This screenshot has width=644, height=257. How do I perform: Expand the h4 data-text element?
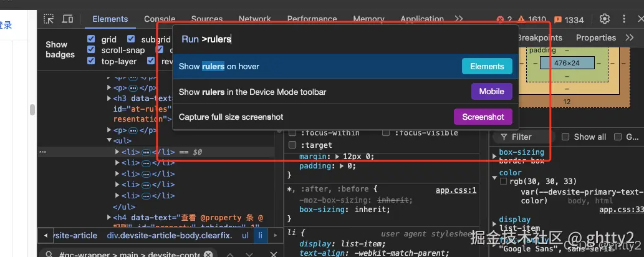[109, 217]
